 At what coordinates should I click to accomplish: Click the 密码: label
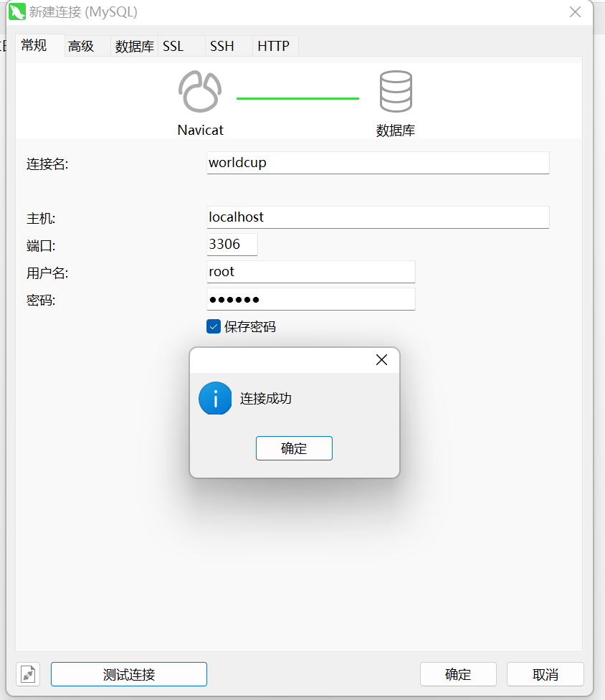(x=41, y=300)
